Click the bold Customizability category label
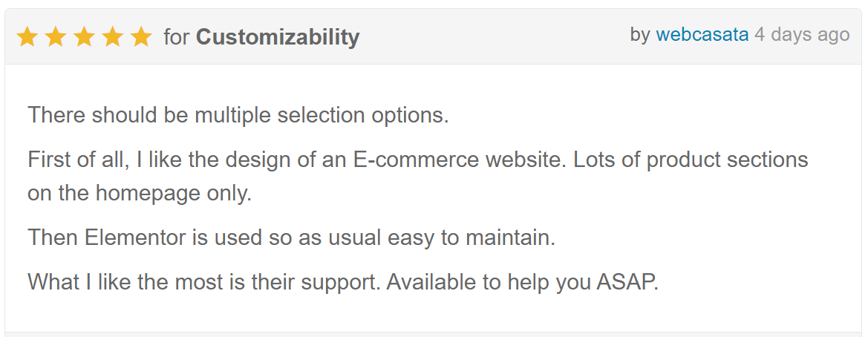This screenshot has height=337, width=868. click(x=278, y=38)
